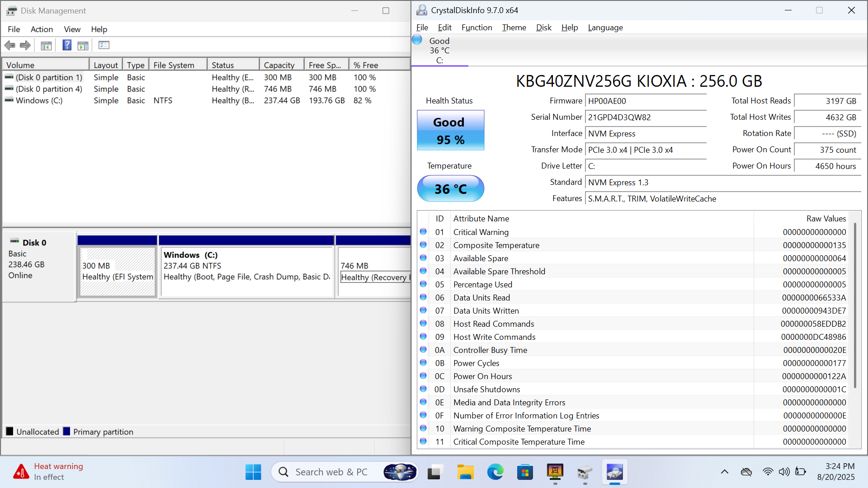Expand the system tray hidden icons chevron
This screenshot has height=488, width=868.
(x=724, y=472)
